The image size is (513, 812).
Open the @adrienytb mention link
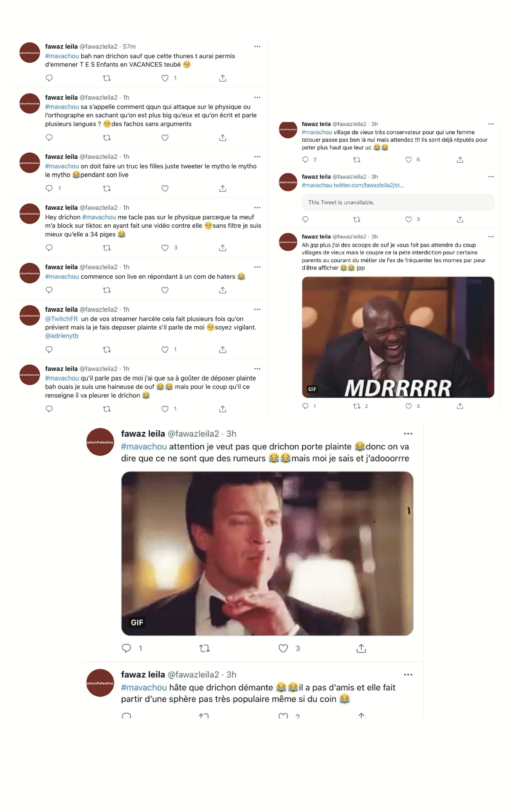tap(62, 336)
